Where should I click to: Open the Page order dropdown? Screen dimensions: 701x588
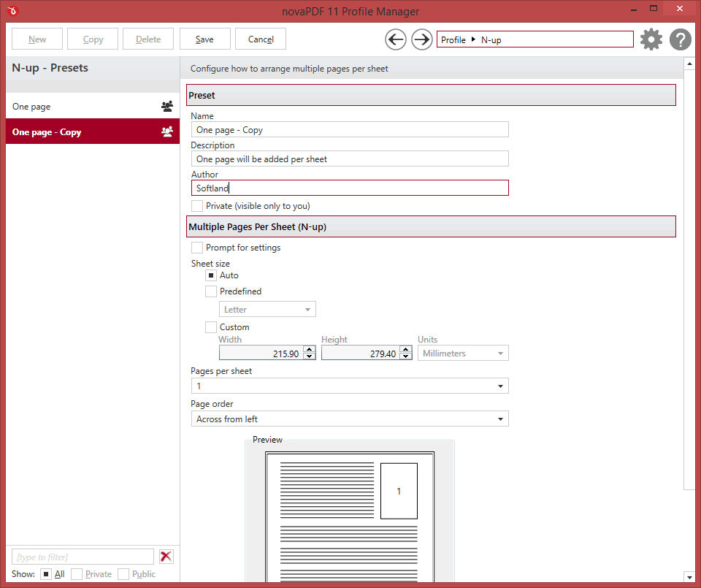coord(350,419)
